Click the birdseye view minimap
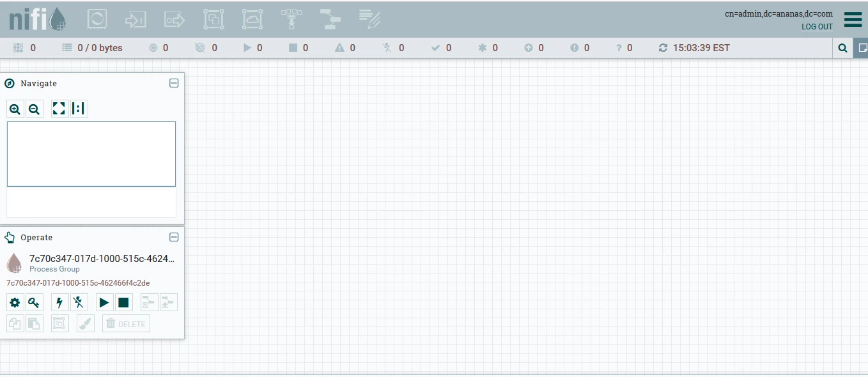 (x=91, y=154)
